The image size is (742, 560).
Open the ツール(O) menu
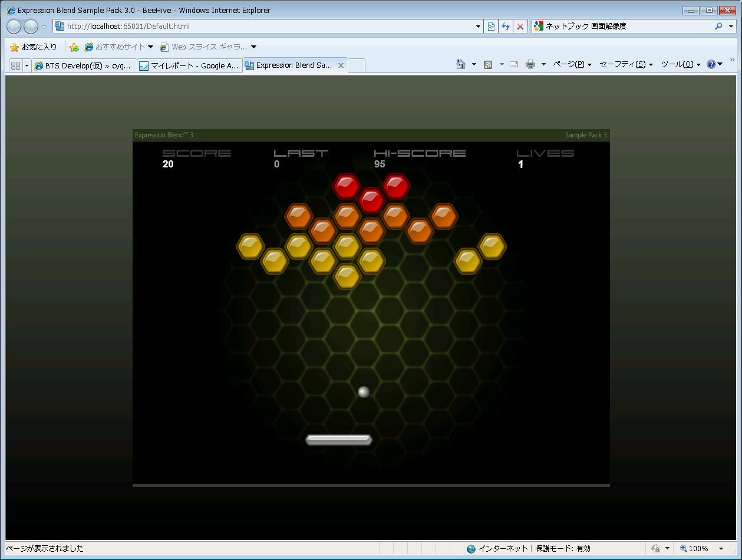(x=680, y=64)
